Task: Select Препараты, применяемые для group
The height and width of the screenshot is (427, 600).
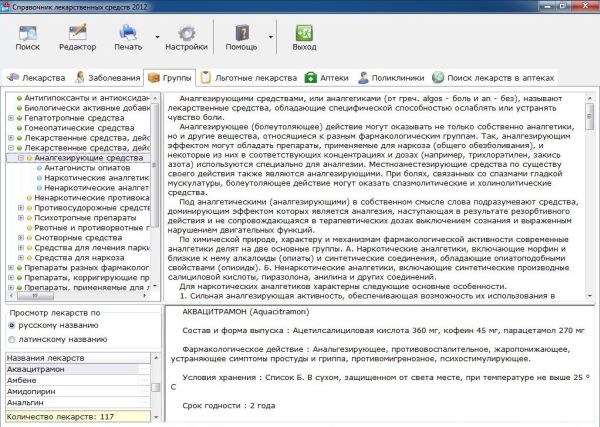Action: (87, 287)
